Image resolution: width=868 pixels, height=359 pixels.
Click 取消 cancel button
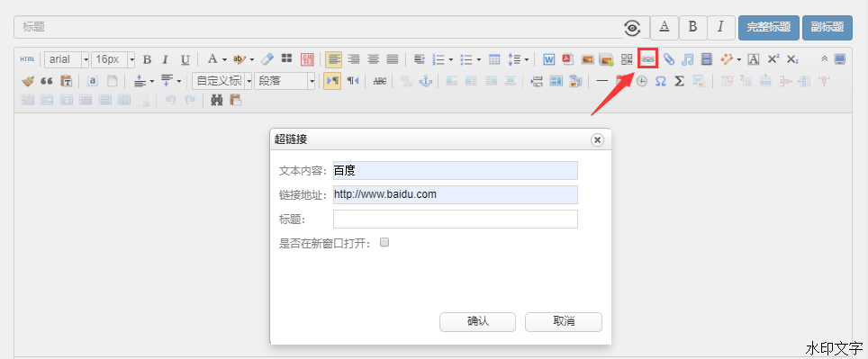click(x=564, y=321)
